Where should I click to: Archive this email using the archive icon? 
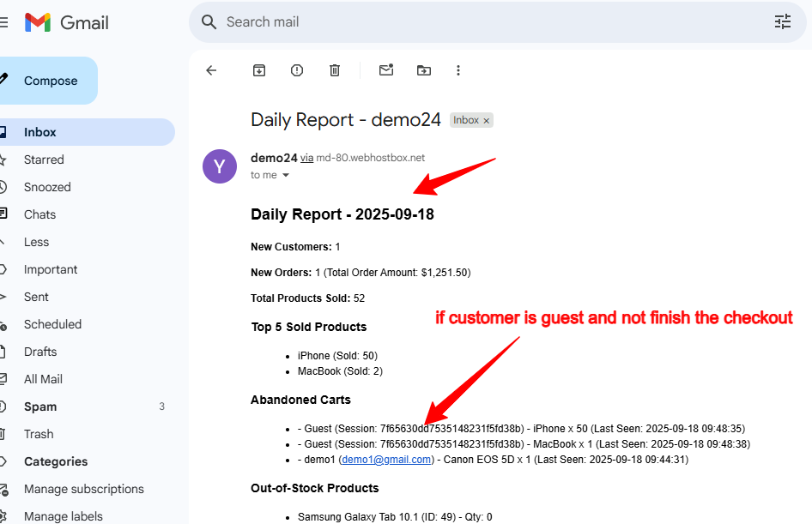259,70
